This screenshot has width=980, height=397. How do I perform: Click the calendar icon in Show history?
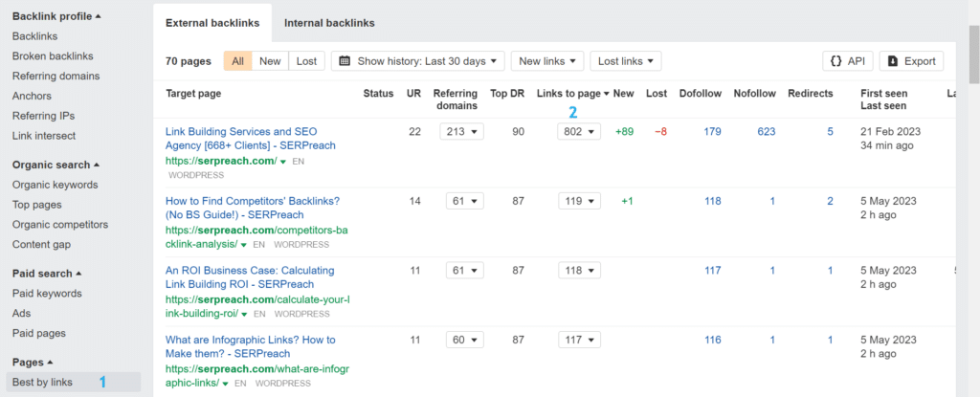tap(345, 61)
